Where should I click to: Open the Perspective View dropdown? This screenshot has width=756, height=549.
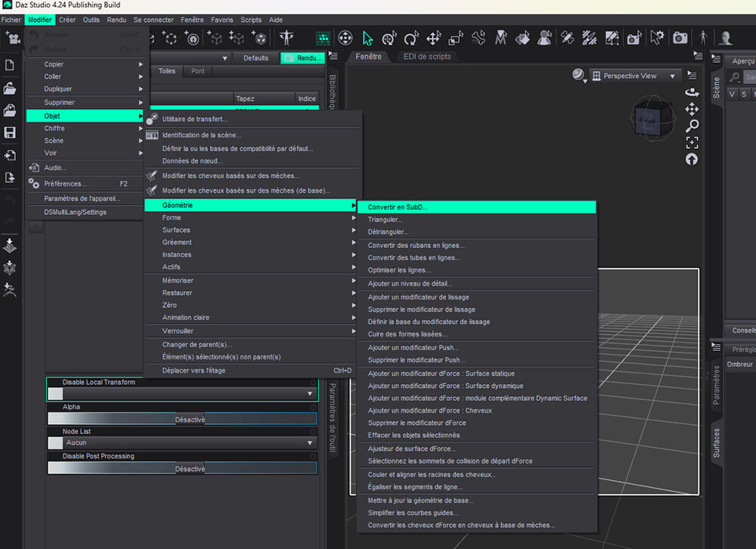(x=634, y=76)
